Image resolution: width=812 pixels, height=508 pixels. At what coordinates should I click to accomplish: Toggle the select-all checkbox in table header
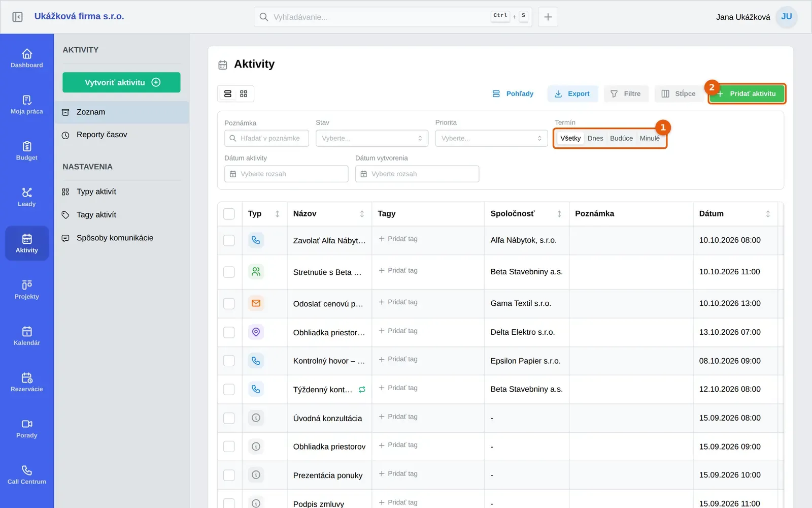point(229,214)
